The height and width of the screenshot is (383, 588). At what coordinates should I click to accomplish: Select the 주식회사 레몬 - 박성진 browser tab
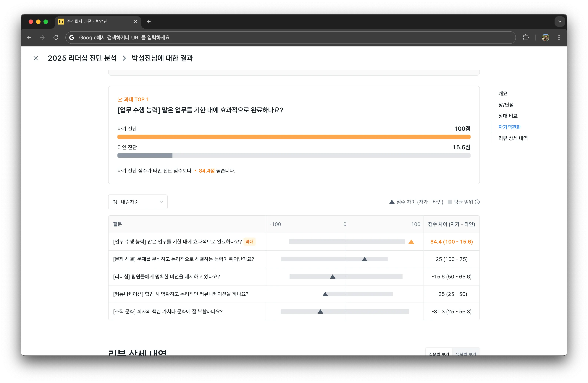[98, 22]
